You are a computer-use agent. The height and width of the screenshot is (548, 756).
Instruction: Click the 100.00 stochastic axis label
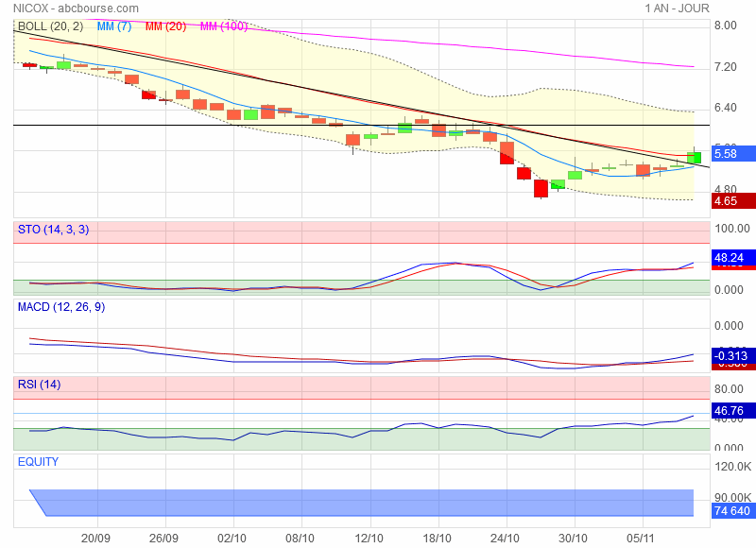tap(731, 229)
